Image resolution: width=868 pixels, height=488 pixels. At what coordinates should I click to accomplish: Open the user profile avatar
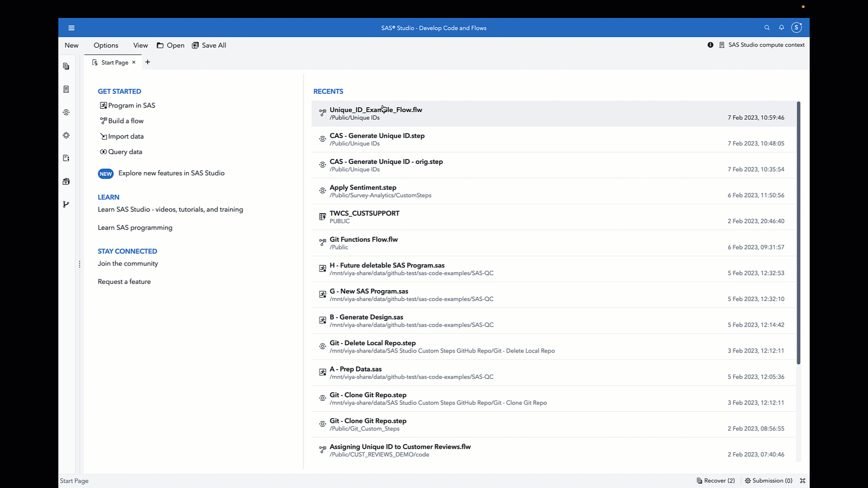tap(797, 28)
